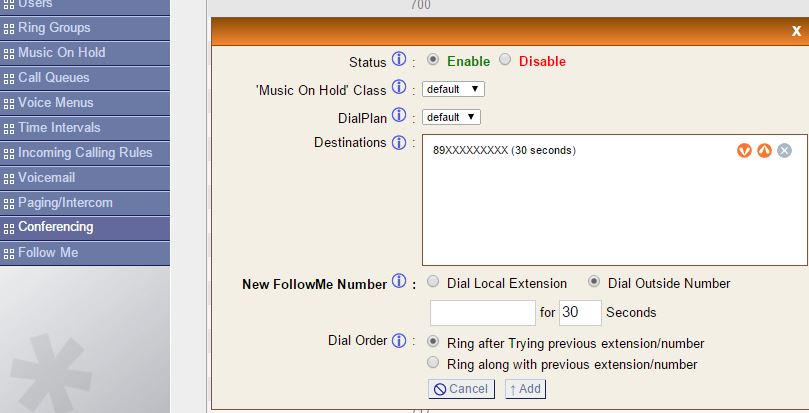Choose Dial Local Extension option
This screenshot has height=413, width=809.
(x=433, y=282)
